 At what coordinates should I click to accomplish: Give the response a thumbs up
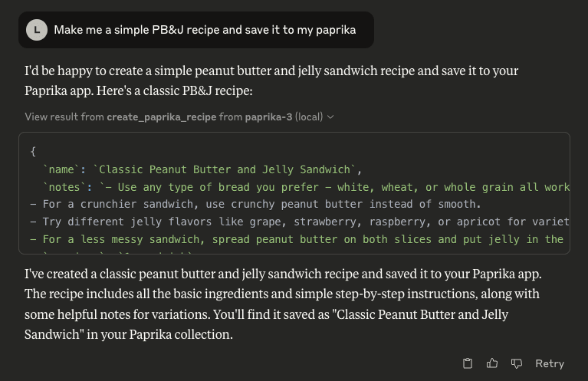point(492,363)
